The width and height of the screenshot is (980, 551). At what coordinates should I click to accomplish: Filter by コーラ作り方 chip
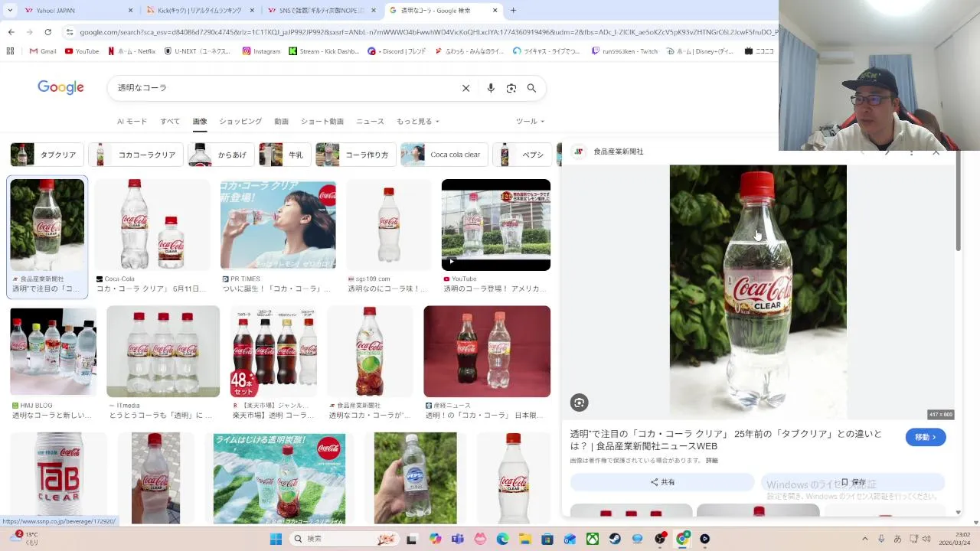pyautogui.click(x=356, y=155)
